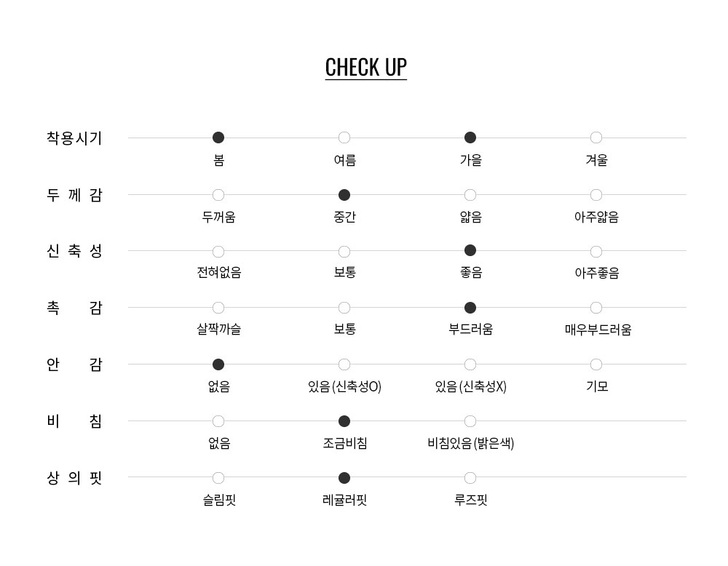Viewport: 728px width, 566px height.
Task: Select the 기모 lining dot
Action: tap(596, 364)
